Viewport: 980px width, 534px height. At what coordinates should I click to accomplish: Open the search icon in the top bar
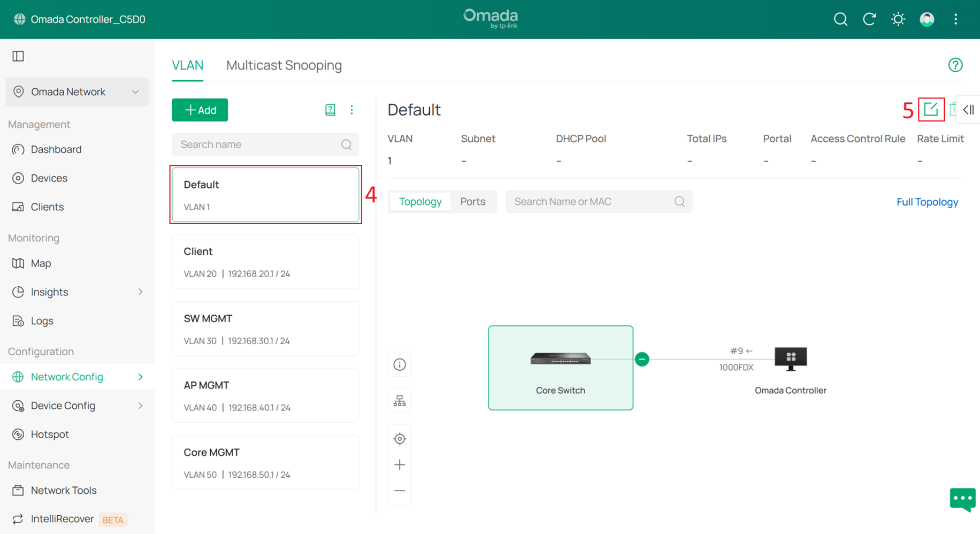point(840,19)
